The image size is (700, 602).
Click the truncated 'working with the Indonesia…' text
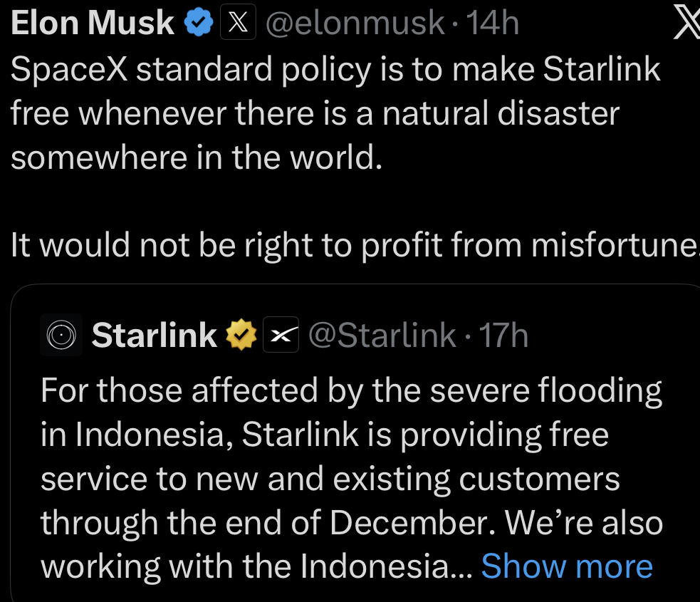256,566
